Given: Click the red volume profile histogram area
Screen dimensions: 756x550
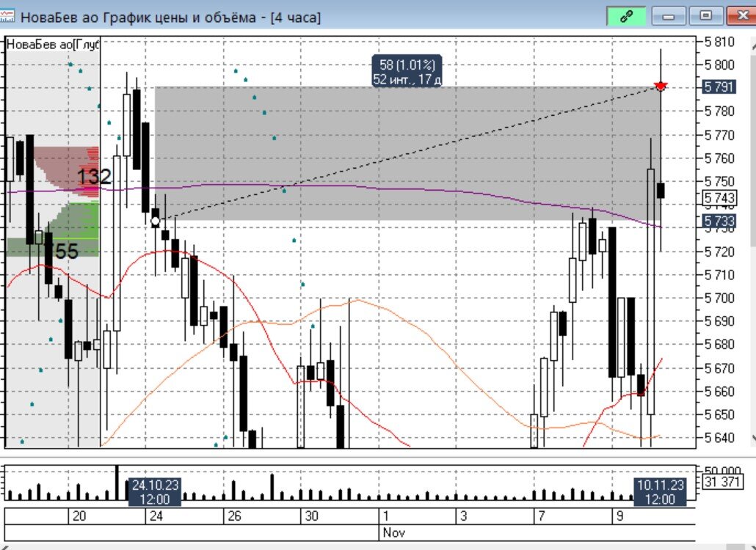Looking at the screenshot, I should [68, 172].
